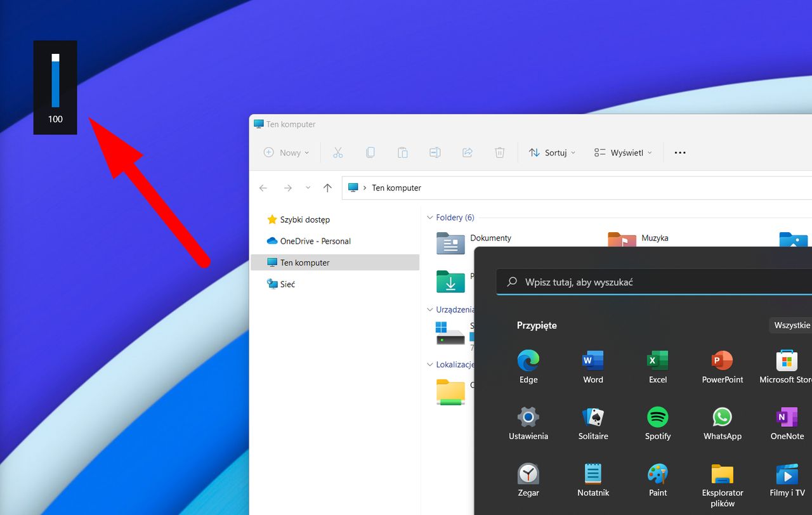The height and width of the screenshot is (515, 812).
Task: Open Edge from pinned apps
Action: click(528, 367)
